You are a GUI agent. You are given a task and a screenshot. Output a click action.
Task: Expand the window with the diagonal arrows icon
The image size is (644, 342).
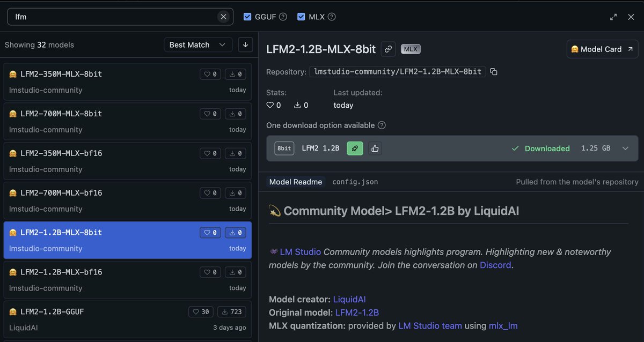[x=613, y=17]
